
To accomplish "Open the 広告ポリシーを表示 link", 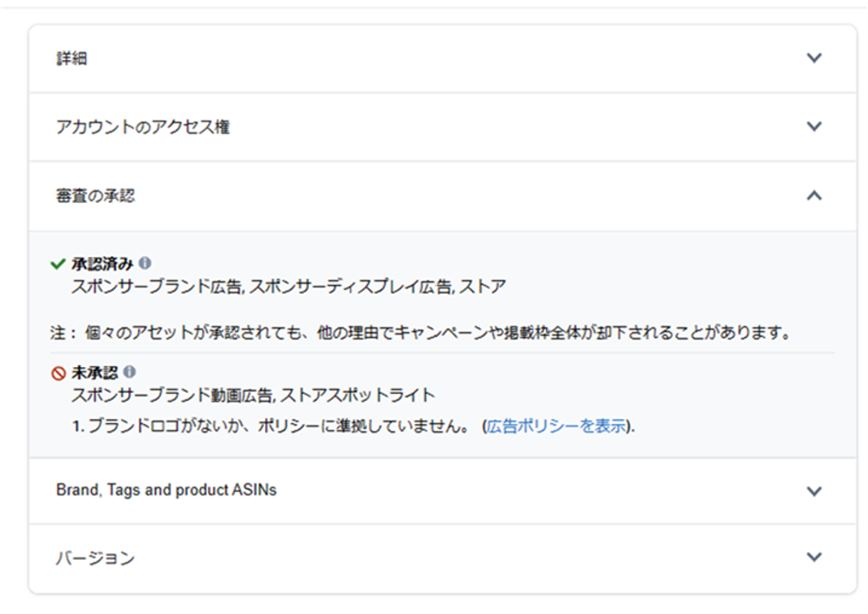I will pos(557,426).
